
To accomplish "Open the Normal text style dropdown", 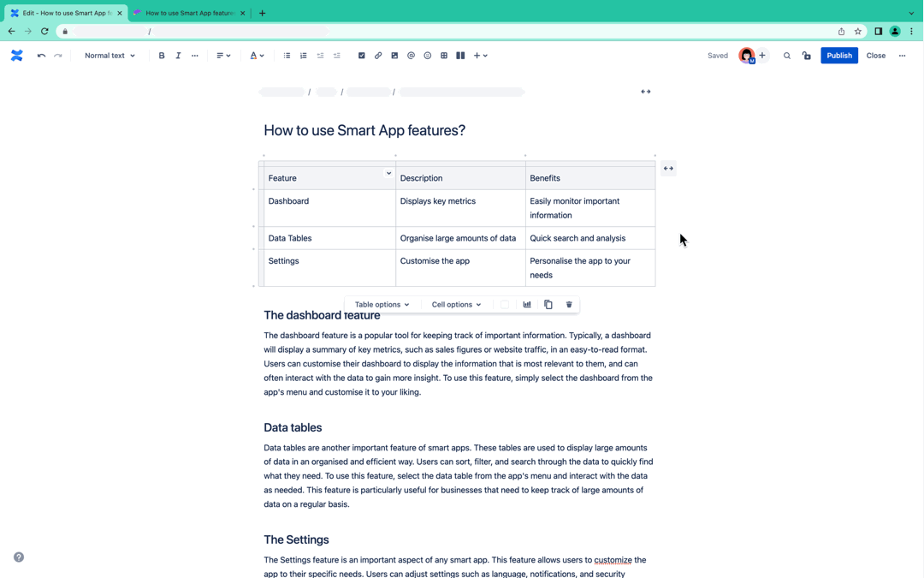I will [110, 56].
